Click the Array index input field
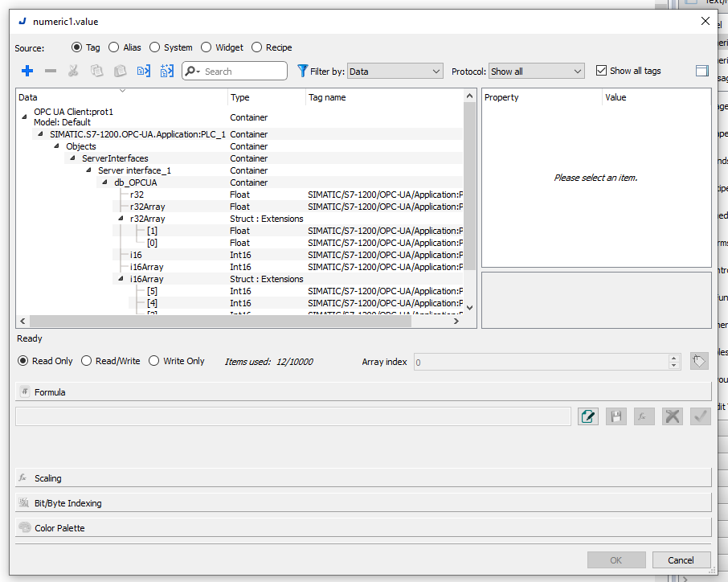Screen dimensions: 728x582 541,362
